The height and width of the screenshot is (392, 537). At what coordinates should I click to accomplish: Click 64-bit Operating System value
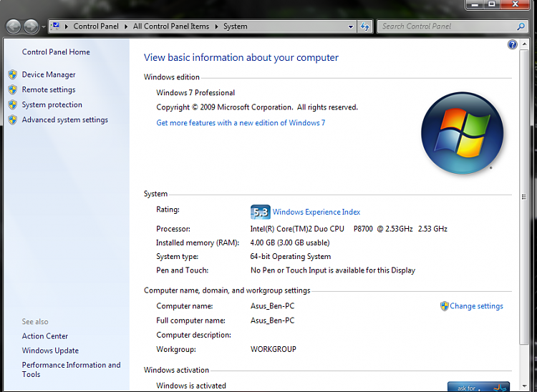[x=291, y=257]
